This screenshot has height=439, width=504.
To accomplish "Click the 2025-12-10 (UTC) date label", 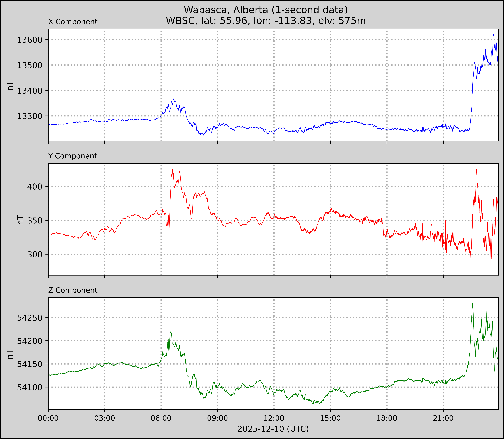I will click(273, 429).
